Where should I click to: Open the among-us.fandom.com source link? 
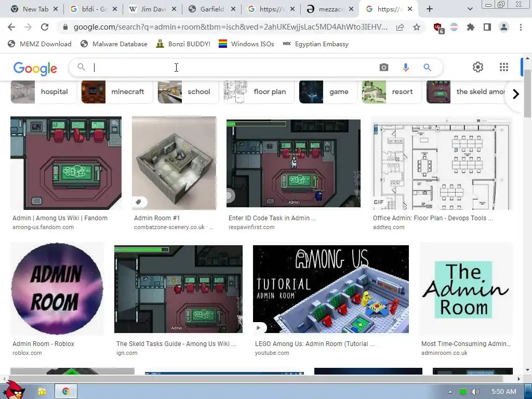(43, 228)
